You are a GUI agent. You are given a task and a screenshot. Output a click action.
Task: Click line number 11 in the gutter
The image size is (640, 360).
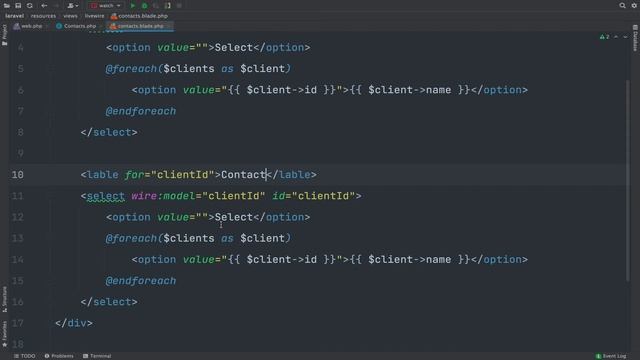point(18,196)
